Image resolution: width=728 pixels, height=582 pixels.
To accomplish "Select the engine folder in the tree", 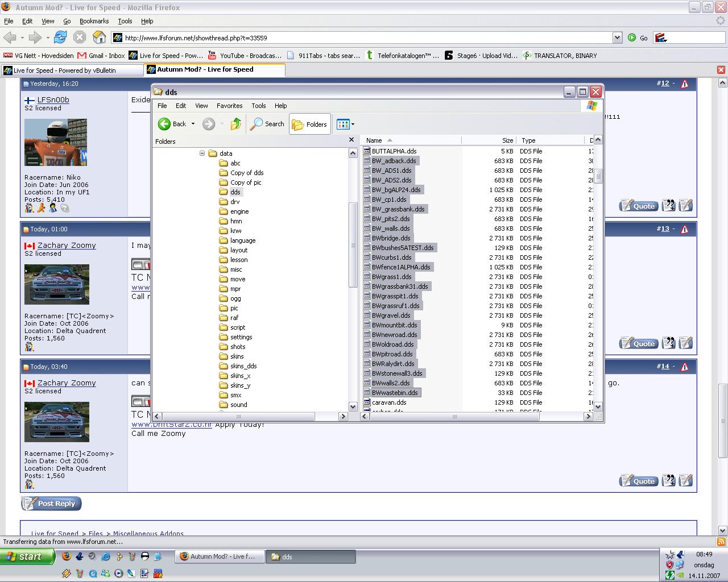I will pyautogui.click(x=239, y=211).
